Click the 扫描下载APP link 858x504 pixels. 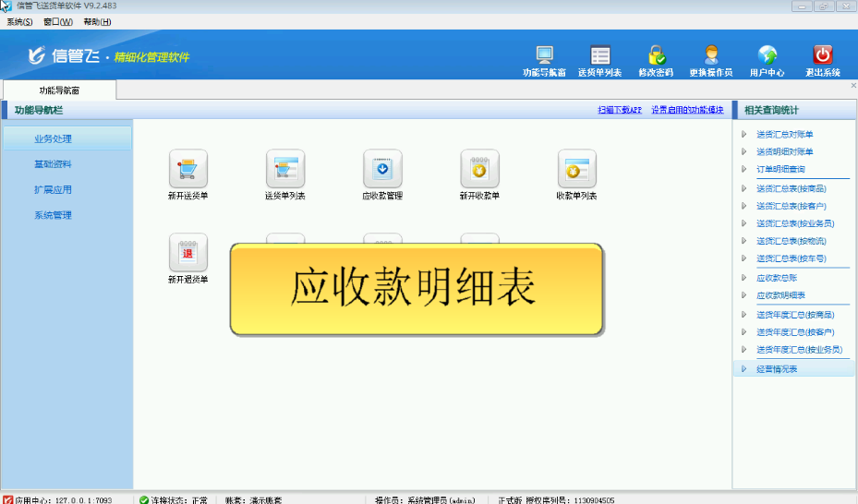coord(619,111)
